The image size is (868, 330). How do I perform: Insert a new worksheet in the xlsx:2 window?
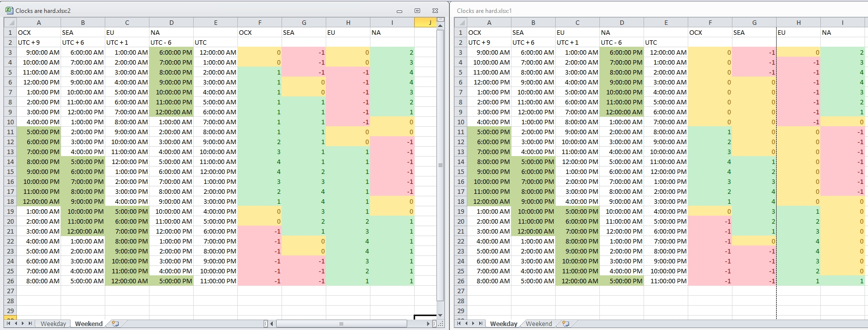[115, 324]
